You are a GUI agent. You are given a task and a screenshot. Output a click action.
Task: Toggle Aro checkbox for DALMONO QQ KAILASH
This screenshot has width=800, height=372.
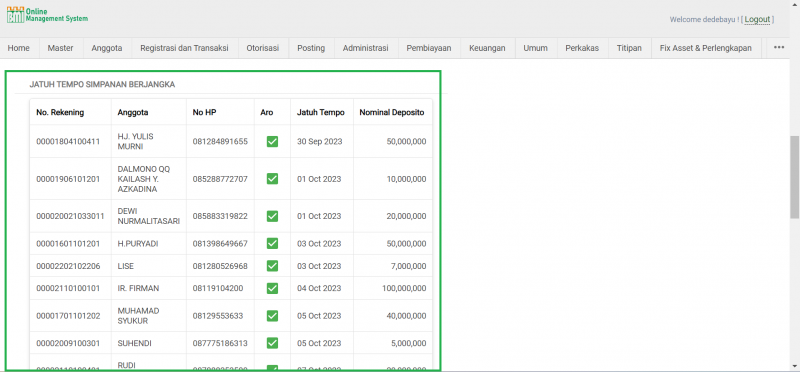point(272,179)
